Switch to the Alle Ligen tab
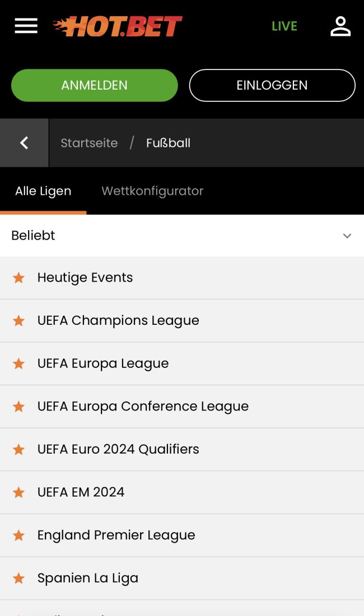Image resolution: width=364 pixels, height=616 pixels. [43, 191]
